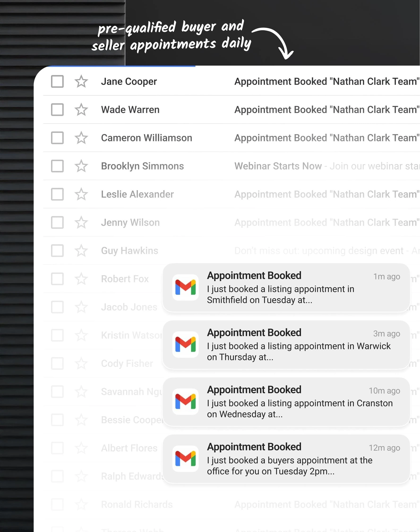Star the Guy Hawkins email

coord(81,251)
